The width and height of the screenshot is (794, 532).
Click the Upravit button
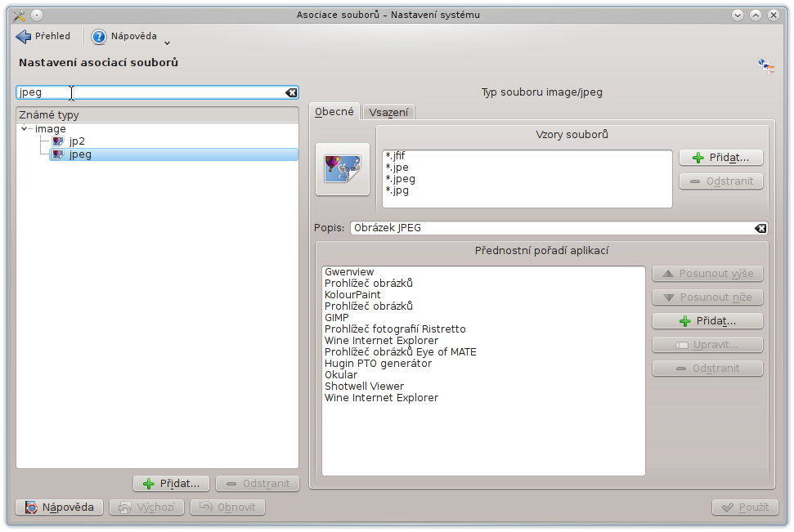click(x=707, y=345)
